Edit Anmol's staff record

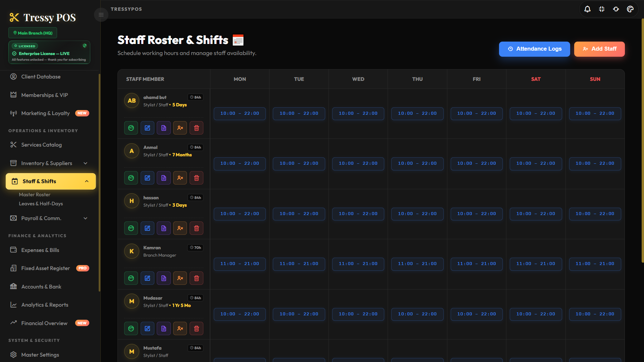tap(147, 178)
